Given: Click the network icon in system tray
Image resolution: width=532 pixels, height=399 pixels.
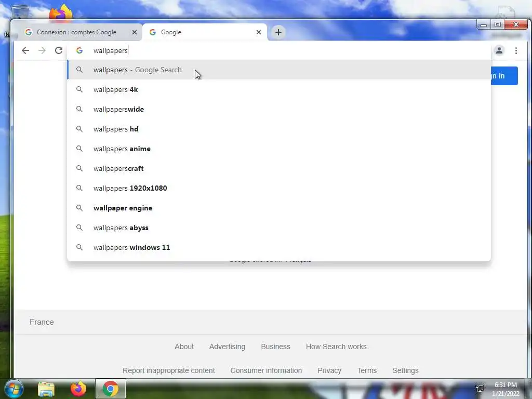Looking at the screenshot, I should pos(480,389).
